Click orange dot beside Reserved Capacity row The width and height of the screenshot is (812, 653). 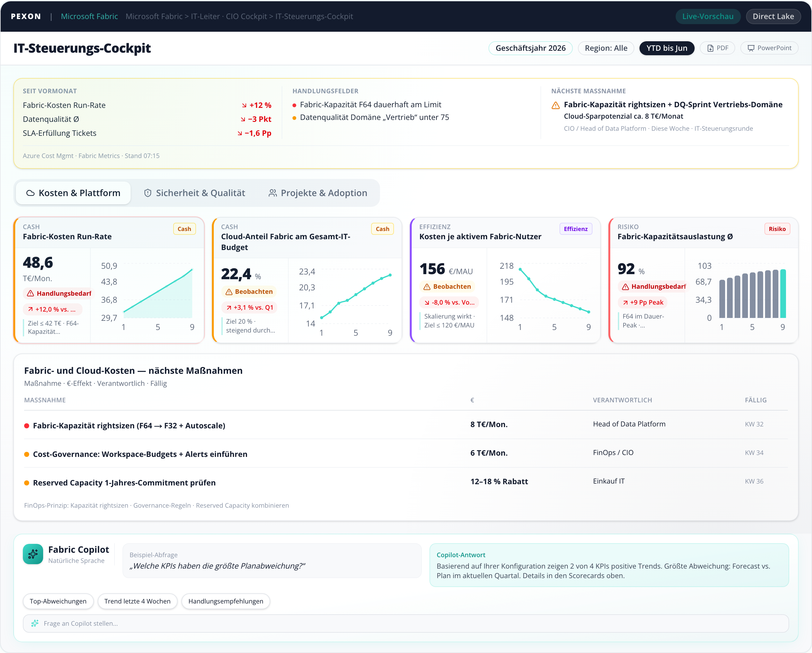coord(27,483)
